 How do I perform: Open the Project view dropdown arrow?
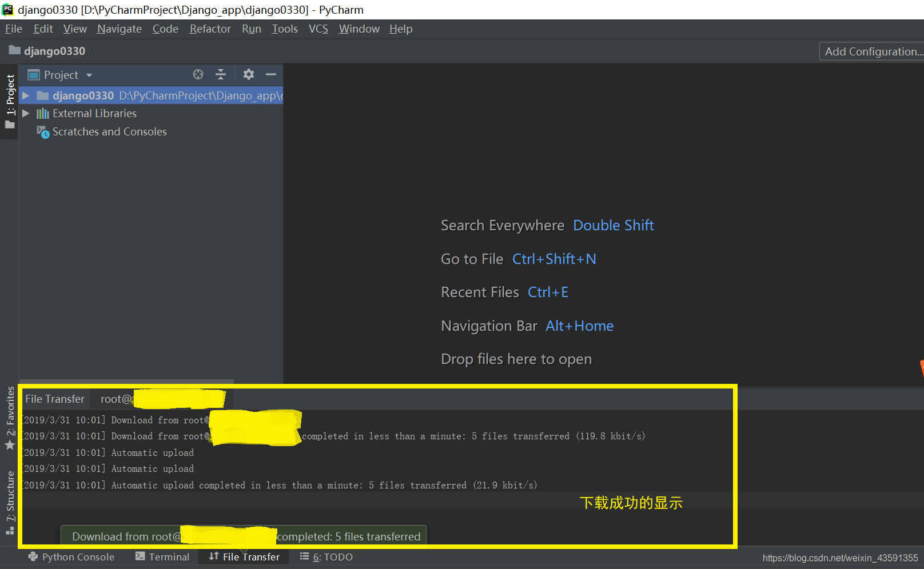[89, 75]
